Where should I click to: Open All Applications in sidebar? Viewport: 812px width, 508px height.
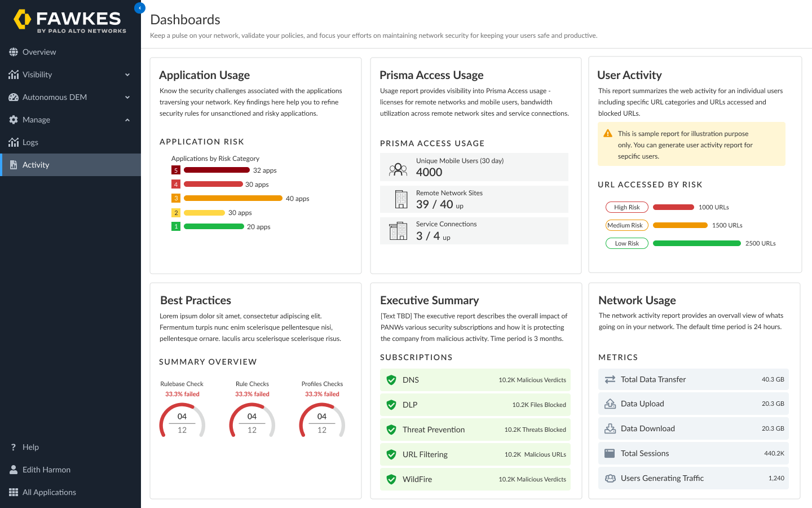click(70, 492)
